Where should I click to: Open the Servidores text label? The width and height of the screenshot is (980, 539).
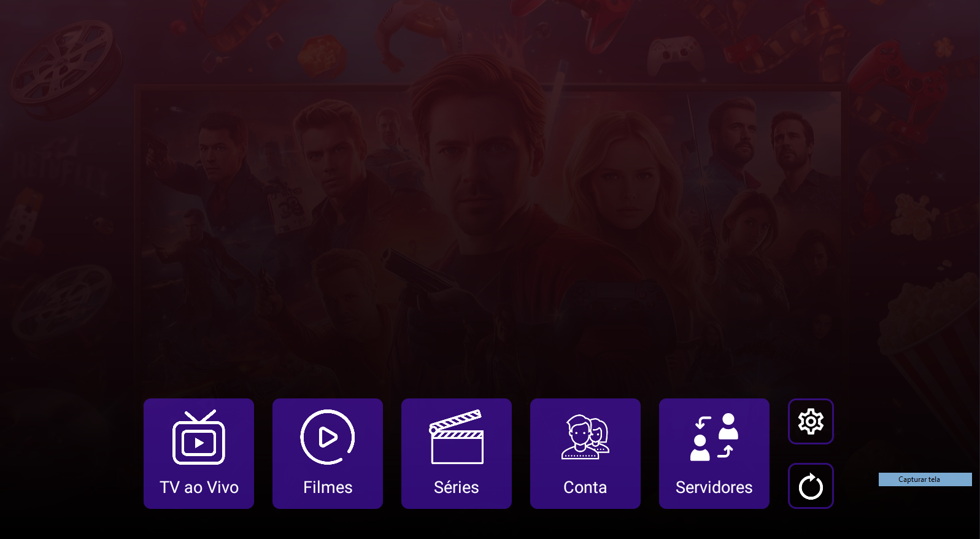[714, 487]
